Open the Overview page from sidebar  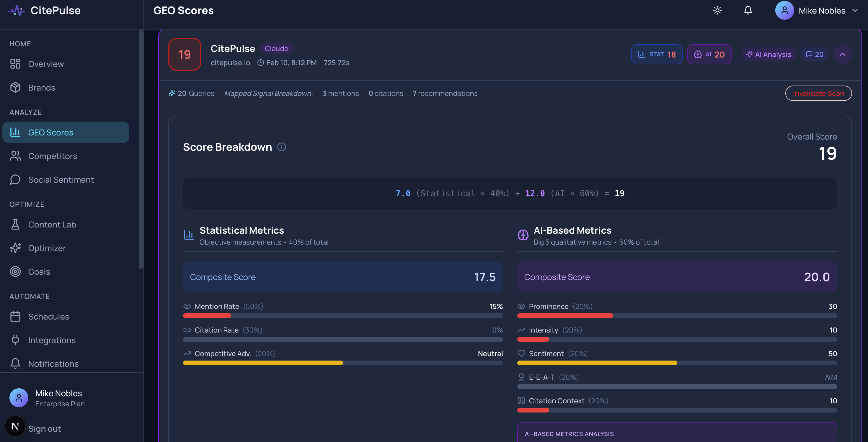[x=46, y=64]
